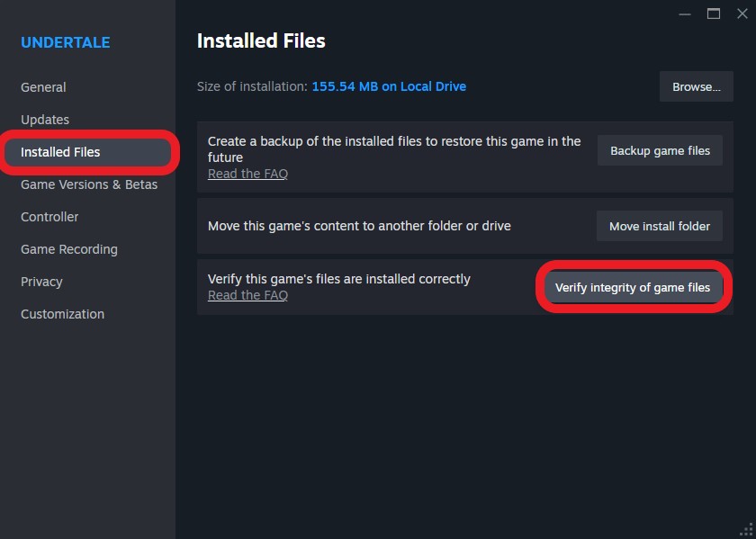756x539 pixels.
Task: Show the Privacy settings
Action: 41,282
